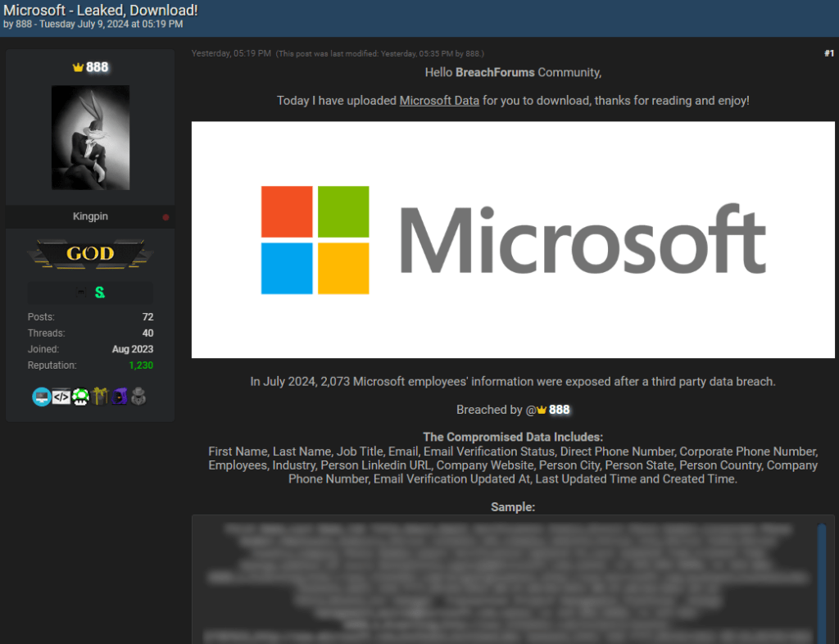Click the post timestamp Yesterday, 05:19 PM

tap(231, 53)
